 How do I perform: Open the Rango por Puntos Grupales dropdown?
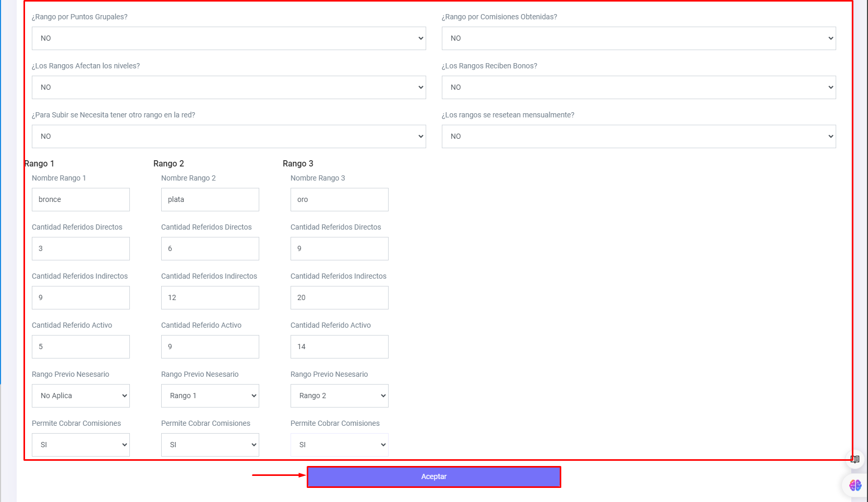tap(228, 39)
